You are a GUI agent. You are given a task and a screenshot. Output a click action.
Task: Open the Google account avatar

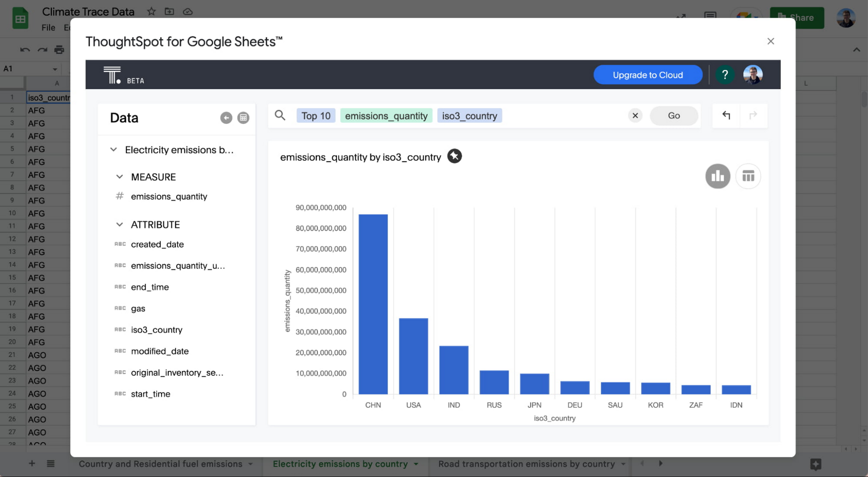point(846,18)
